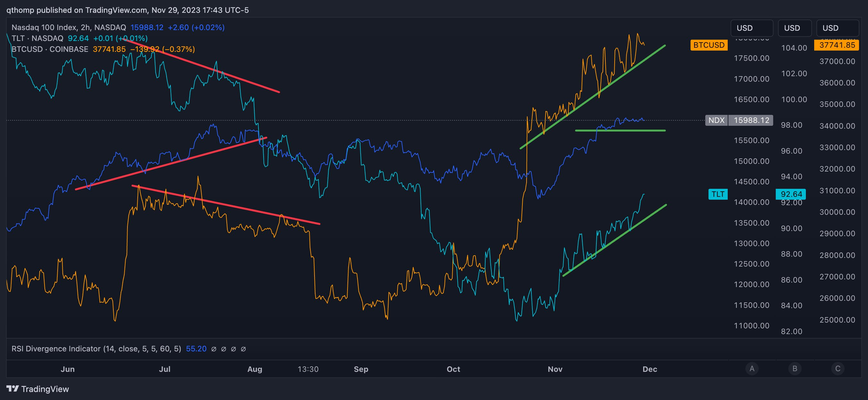Click the A scale button

752,368
